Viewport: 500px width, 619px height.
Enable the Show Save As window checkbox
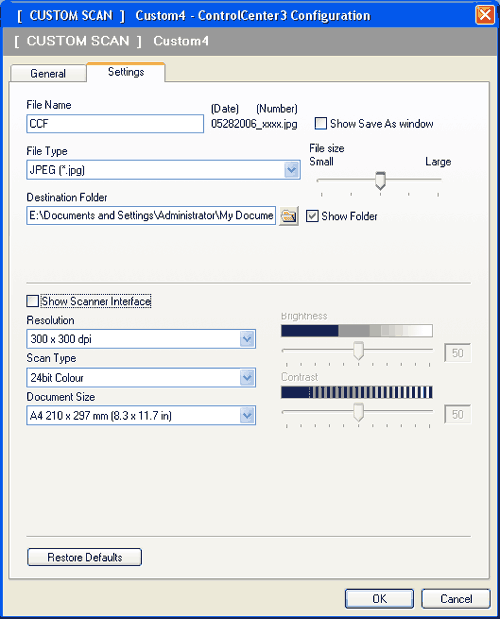321,124
